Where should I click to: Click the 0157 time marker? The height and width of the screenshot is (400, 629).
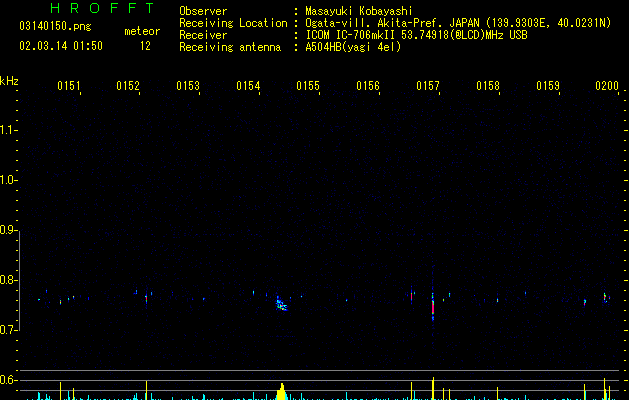(428, 86)
